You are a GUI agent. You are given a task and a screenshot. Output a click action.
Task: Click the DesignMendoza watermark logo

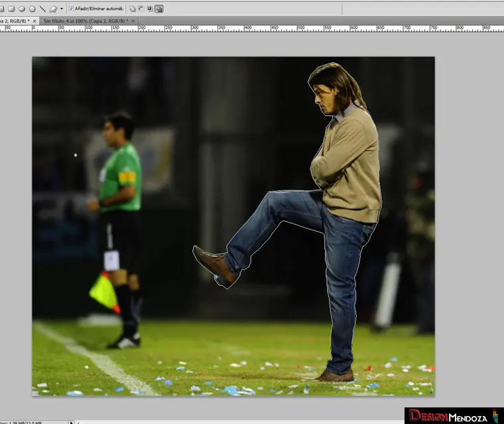454,416
